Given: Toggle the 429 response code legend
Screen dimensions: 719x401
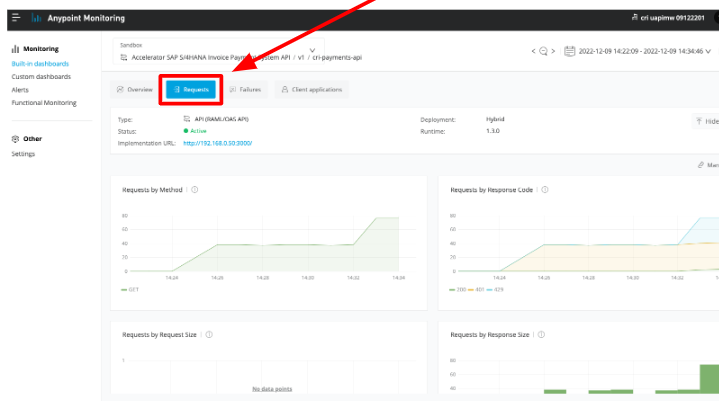Looking at the screenshot, I should (495, 290).
